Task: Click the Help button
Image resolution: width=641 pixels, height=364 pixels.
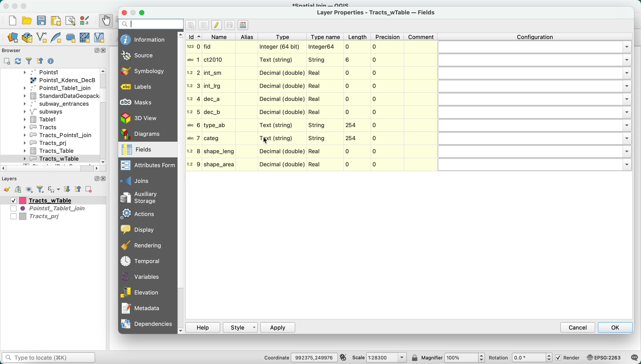Action: click(202, 327)
